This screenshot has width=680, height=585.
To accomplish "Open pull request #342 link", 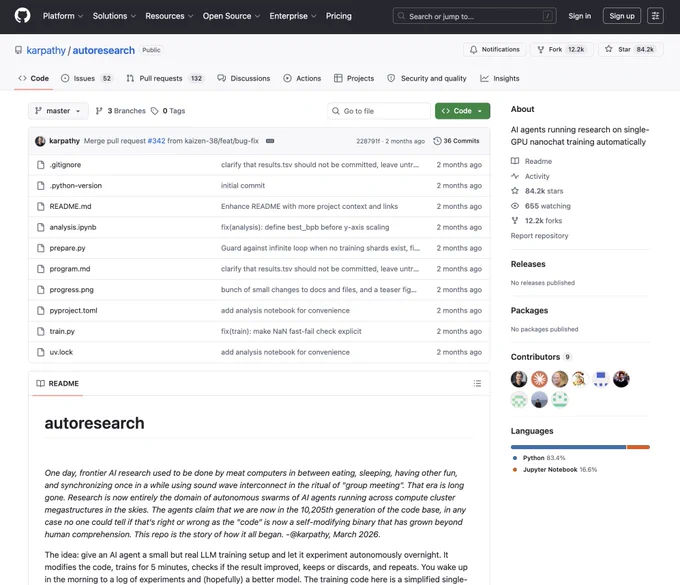I will click(x=156, y=141).
